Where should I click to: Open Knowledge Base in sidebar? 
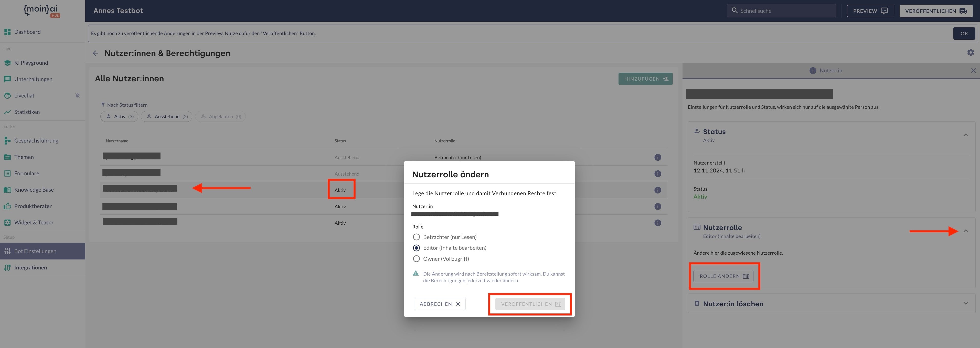point(34,190)
